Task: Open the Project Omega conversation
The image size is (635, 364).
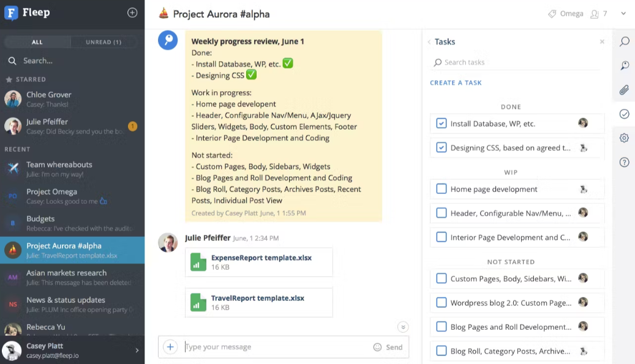Action: pos(72,196)
